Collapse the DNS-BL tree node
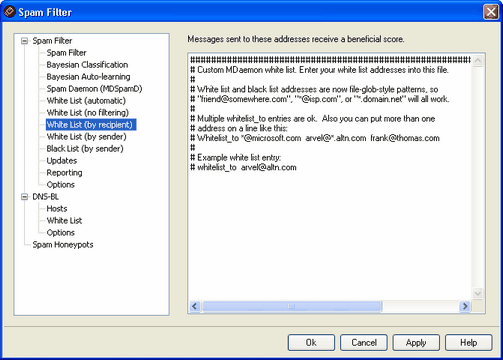 click(x=24, y=197)
